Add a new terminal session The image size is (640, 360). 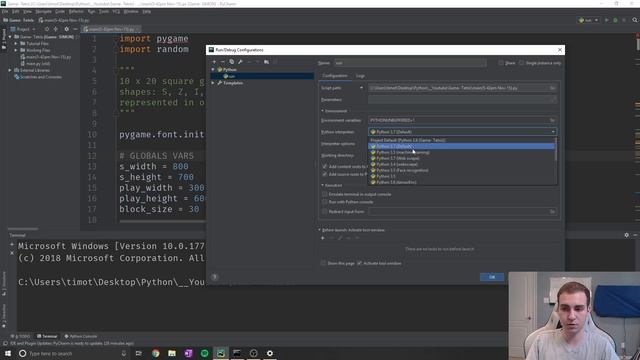12,244
